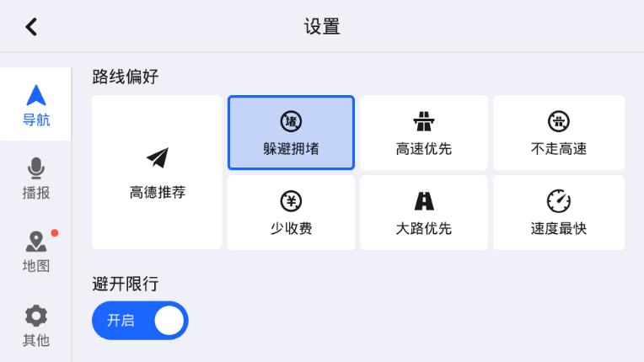This screenshot has width=644, height=362.
Task: Open the 地图 map settings tab
Action: point(36,253)
